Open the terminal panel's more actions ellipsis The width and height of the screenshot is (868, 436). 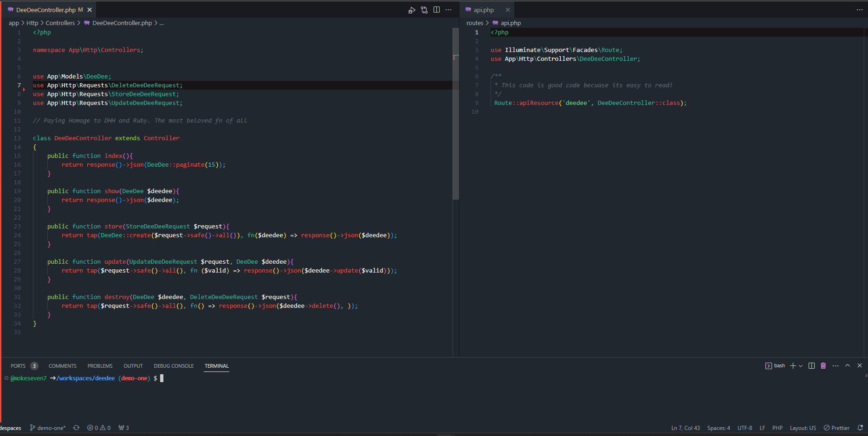836,366
